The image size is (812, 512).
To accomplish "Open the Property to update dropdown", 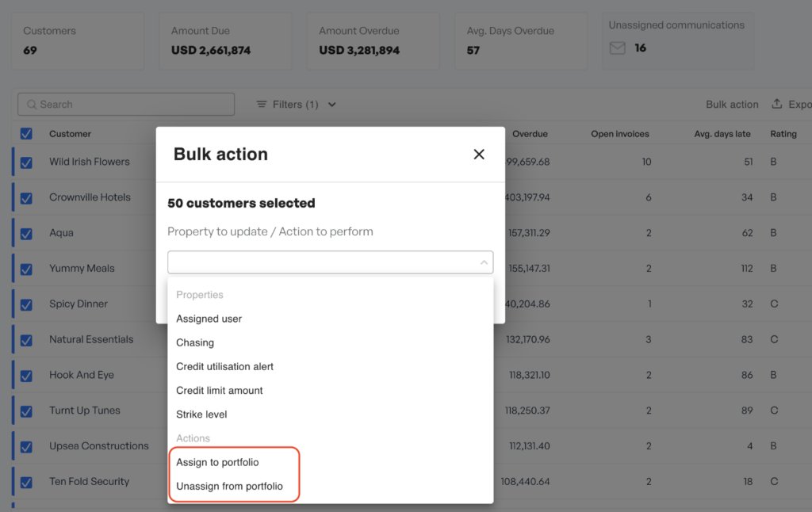I will point(330,262).
